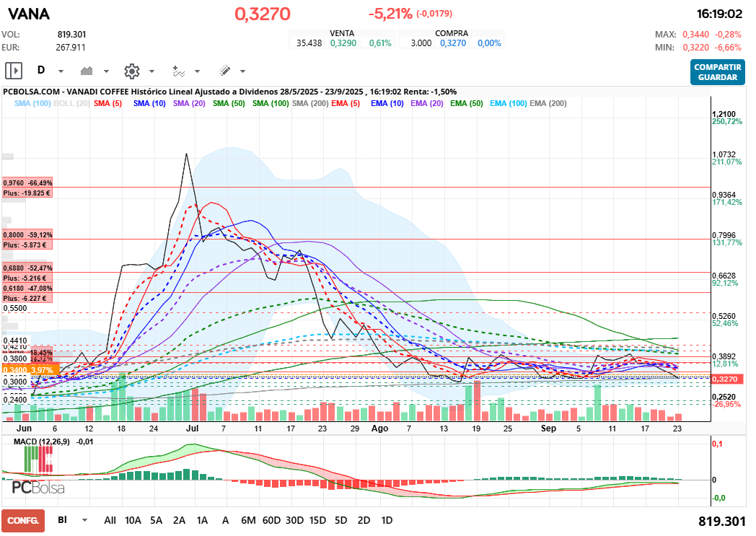Screen dimensions: 756x536
Task: Click the MACD candlestick thumbnail icon
Action: (x=38, y=458)
